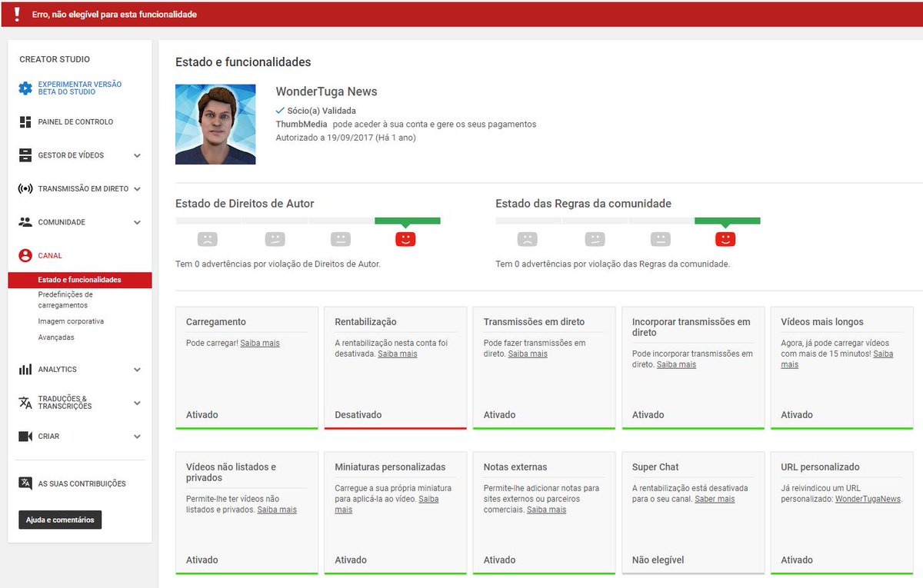The height and width of the screenshot is (588, 923).
Task: Click the Transmissão em Direto broadcast icon
Action: point(25,188)
